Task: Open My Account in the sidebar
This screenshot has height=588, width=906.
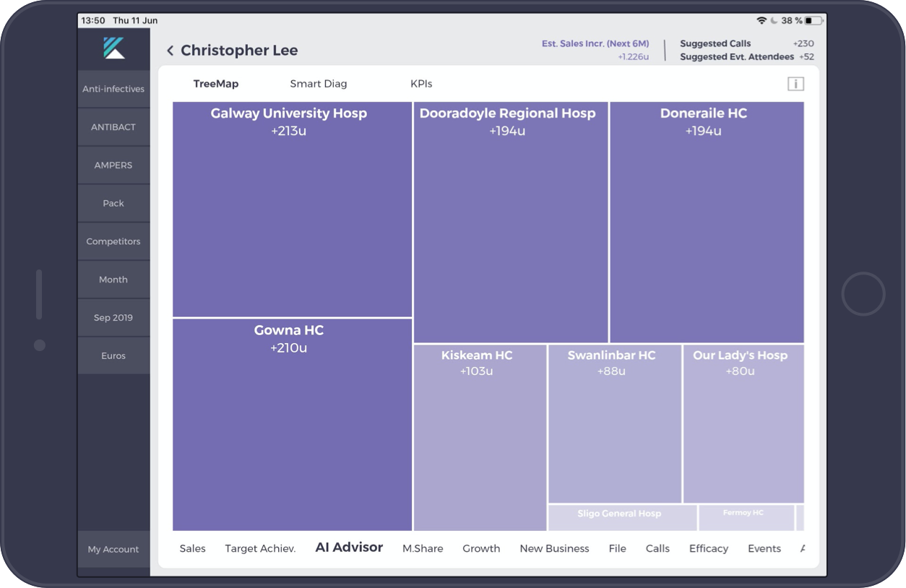Action: click(113, 549)
